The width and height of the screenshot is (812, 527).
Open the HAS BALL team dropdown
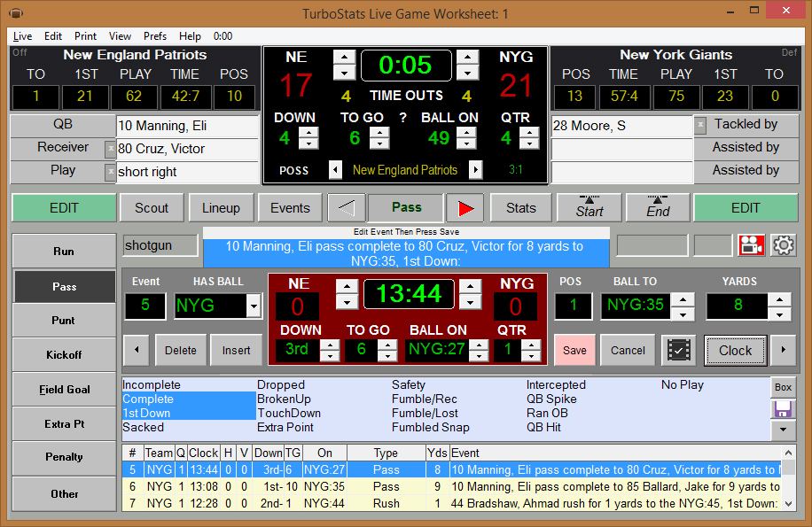click(x=254, y=306)
